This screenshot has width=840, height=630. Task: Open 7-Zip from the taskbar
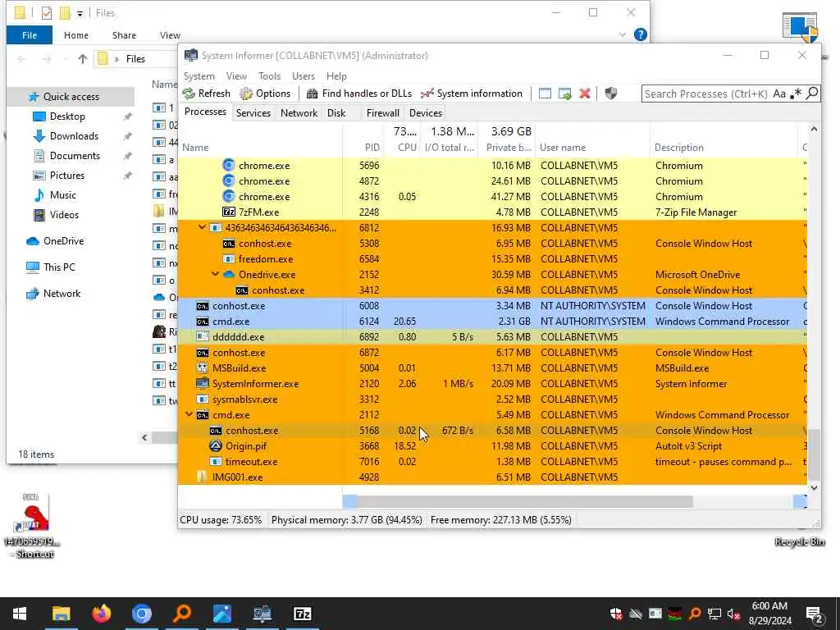tap(302, 614)
